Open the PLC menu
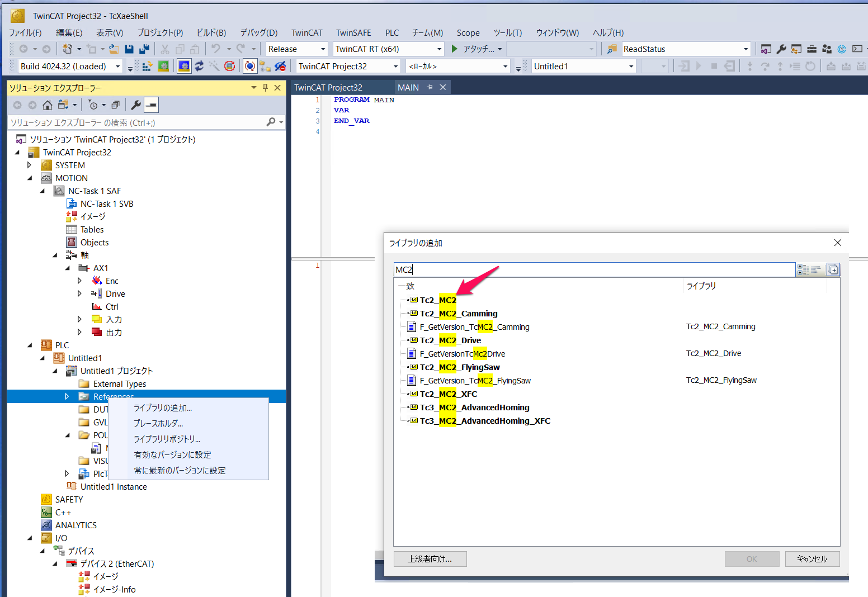The width and height of the screenshot is (868, 597). coord(392,33)
